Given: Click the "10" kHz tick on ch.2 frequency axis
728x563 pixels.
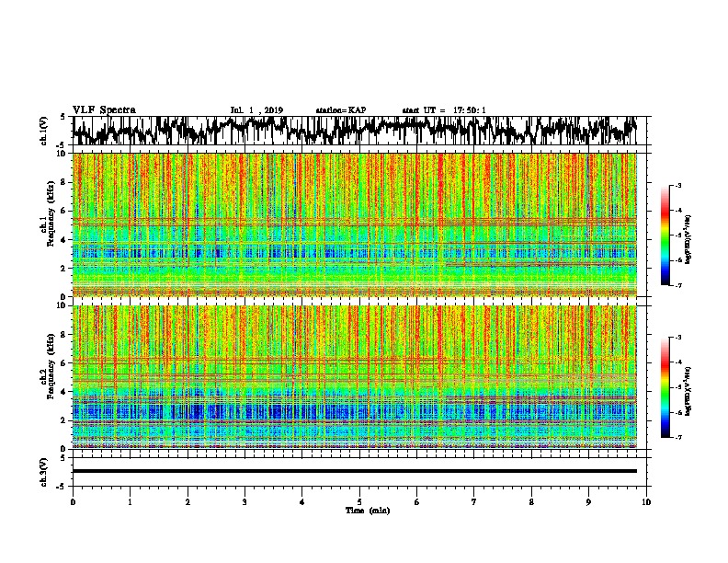Looking at the screenshot, I should 62,305.
